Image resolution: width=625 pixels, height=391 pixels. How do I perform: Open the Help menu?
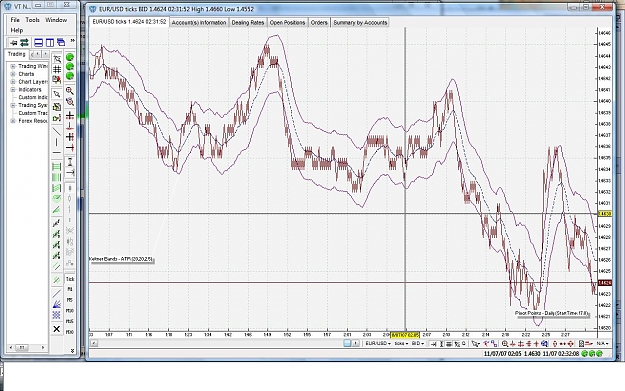[17, 30]
